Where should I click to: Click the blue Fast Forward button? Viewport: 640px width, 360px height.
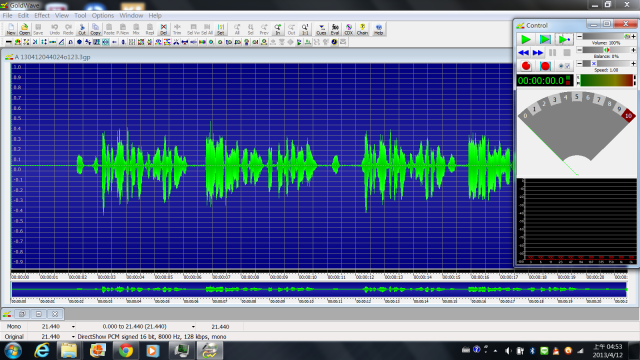point(538,53)
